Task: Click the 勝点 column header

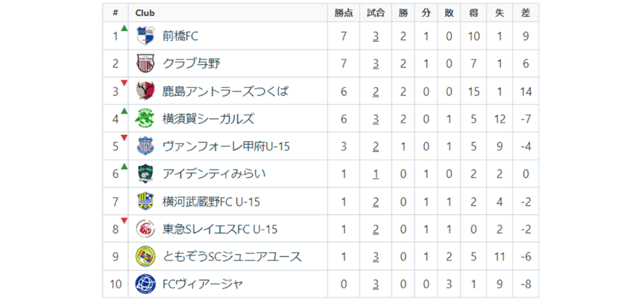Action: click(x=343, y=13)
